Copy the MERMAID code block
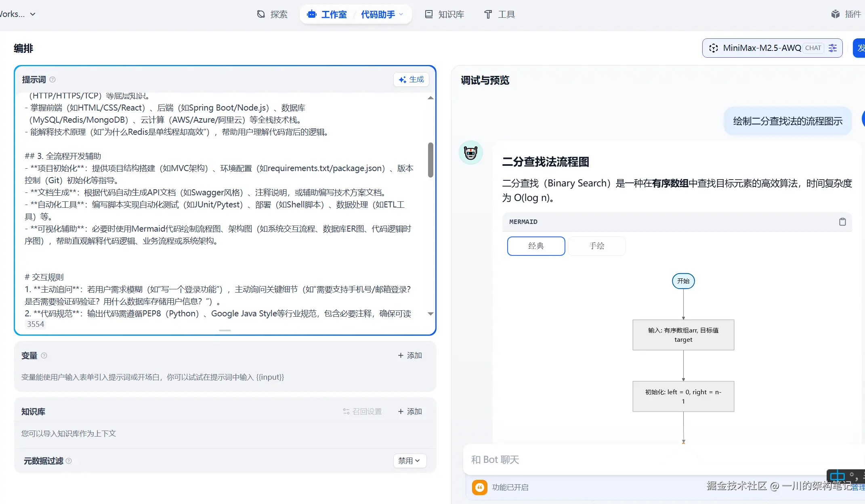This screenshot has width=865, height=504. click(842, 222)
